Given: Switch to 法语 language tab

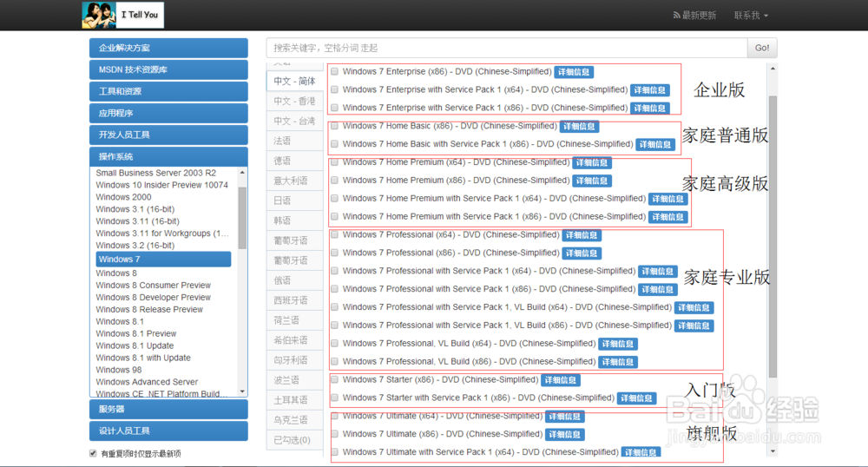Looking at the screenshot, I should [294, 141].
